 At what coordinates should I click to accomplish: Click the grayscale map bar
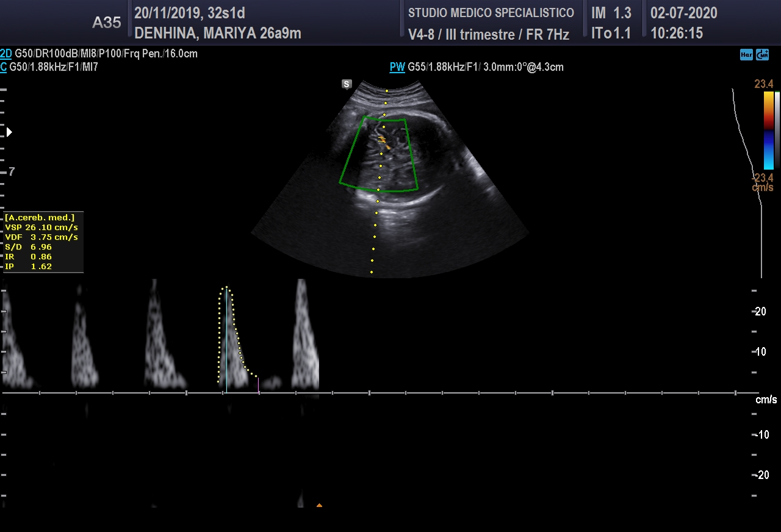click(777, 130)
